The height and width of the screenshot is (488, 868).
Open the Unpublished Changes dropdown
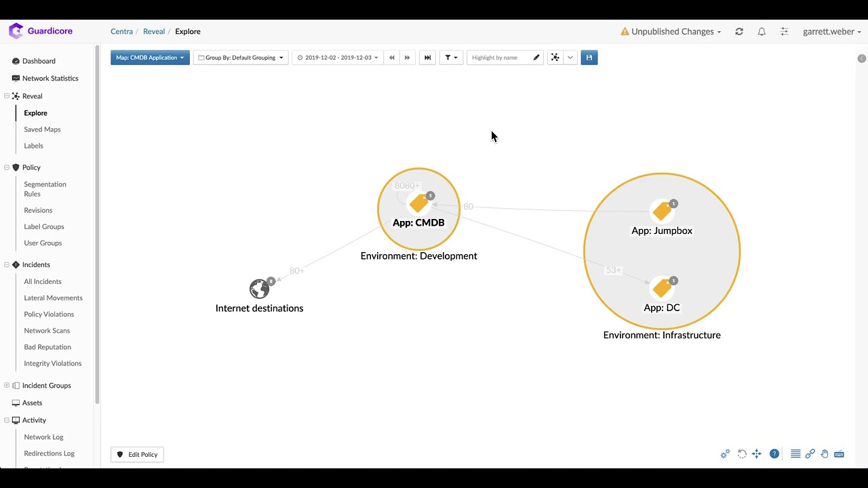[x=671, y=32]
